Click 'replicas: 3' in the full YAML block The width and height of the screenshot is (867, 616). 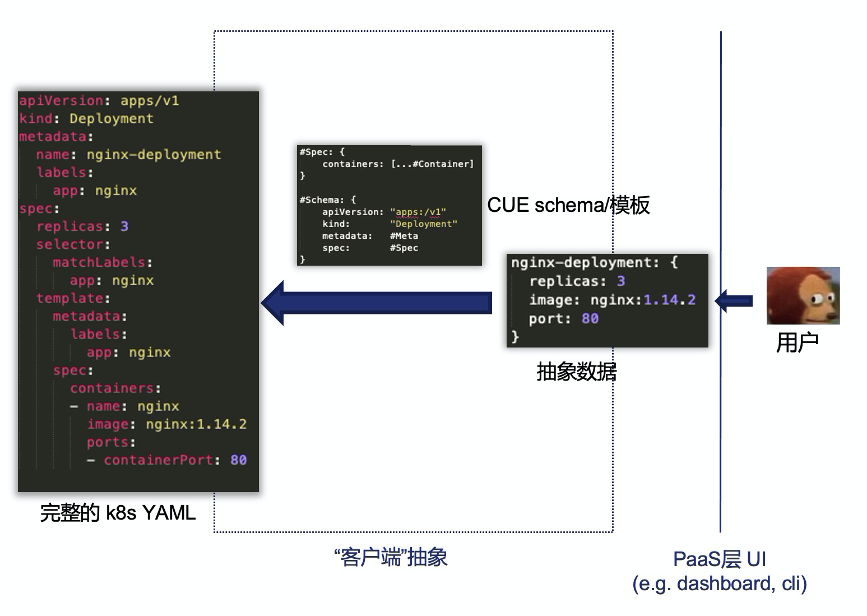(82, 226)
